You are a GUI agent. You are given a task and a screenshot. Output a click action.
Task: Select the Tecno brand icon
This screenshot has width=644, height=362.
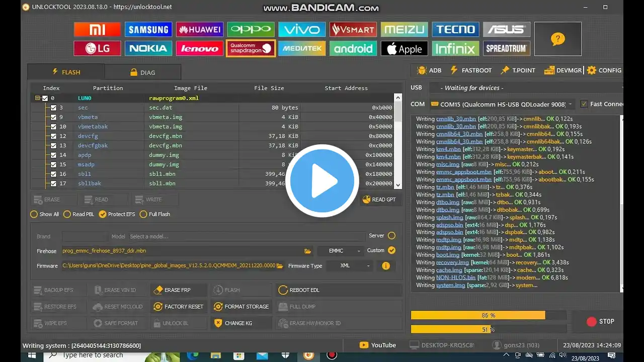point(455,30)
